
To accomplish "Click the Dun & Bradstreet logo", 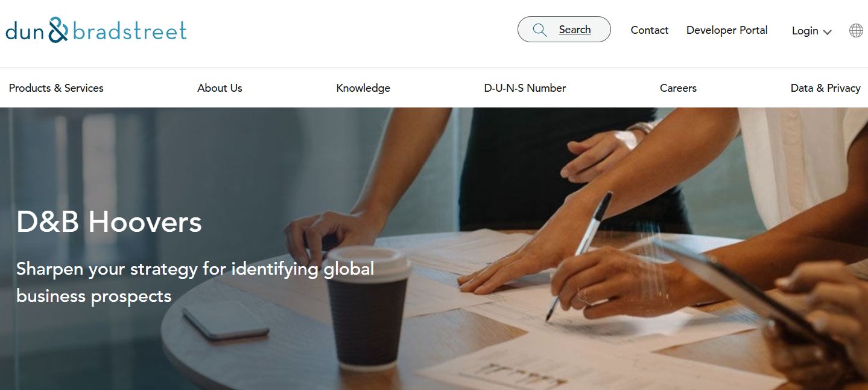I will tap(96, 30).
